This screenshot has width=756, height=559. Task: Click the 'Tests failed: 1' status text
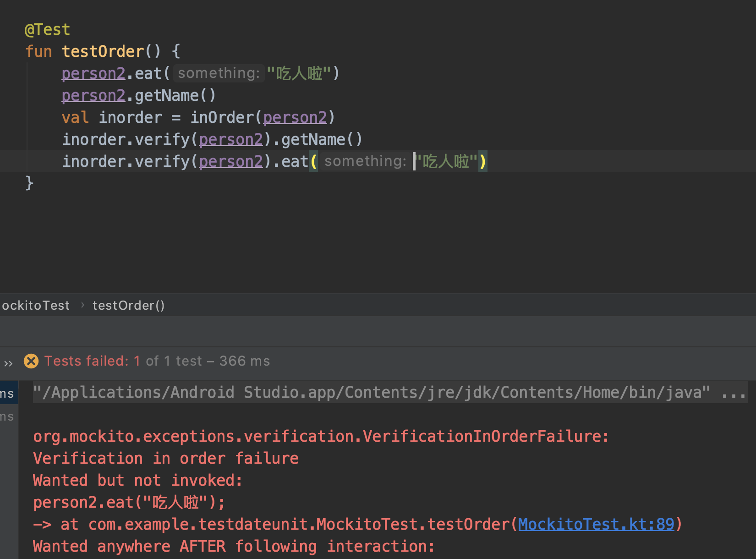(92, 361)
